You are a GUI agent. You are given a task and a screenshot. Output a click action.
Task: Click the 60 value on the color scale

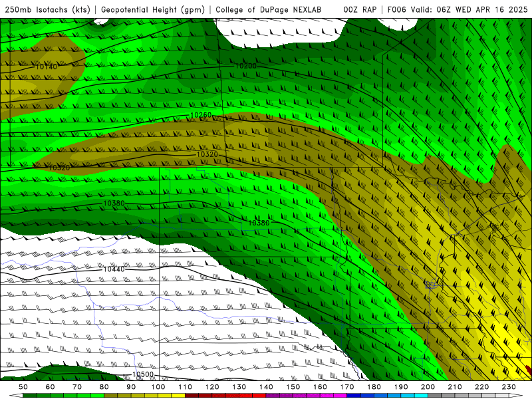click(x=50, y=387)
